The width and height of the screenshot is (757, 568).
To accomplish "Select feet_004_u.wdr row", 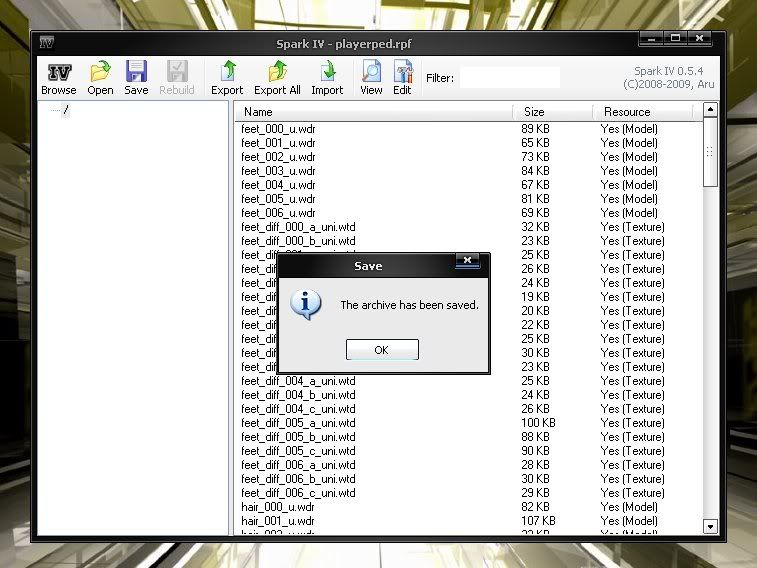I will tap(278, 185).
